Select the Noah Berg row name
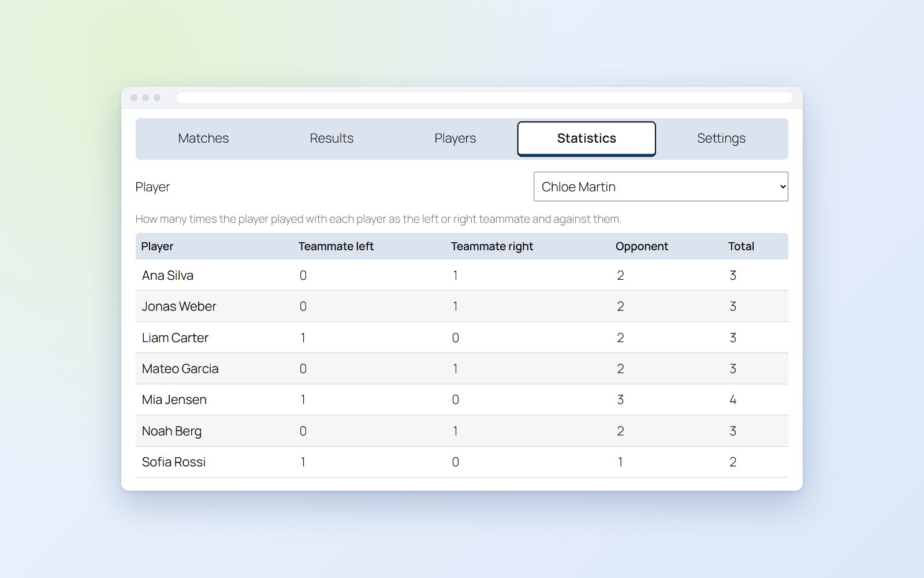Image resolution: width=924 pixels, height=578 pixels. [172, 431]
